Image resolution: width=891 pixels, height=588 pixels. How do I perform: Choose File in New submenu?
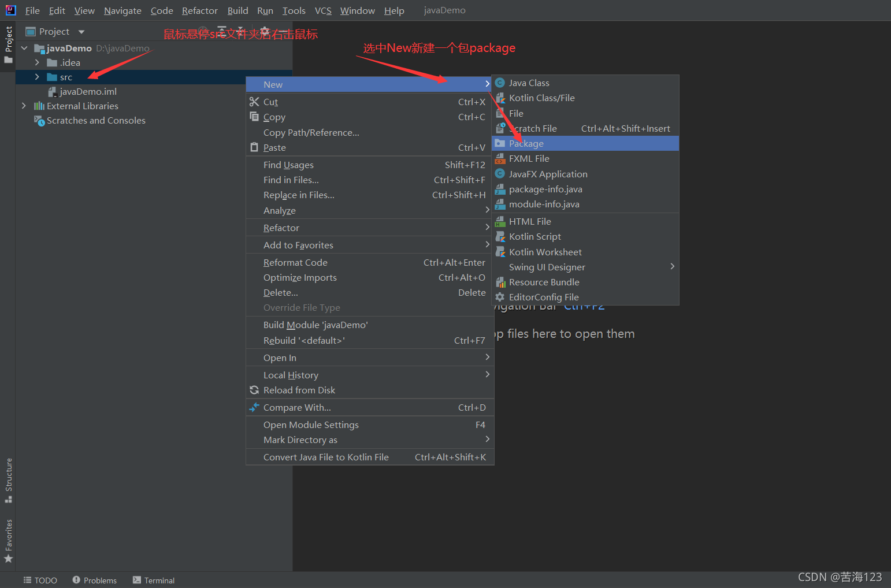tap(585, 113)
